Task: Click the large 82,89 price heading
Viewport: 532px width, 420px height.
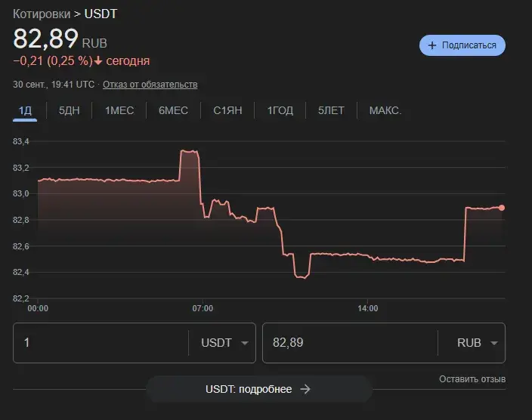Action: point(46,39)
